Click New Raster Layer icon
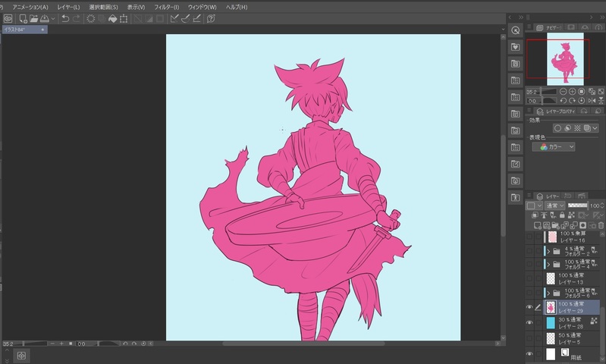 tap(537, 225)
